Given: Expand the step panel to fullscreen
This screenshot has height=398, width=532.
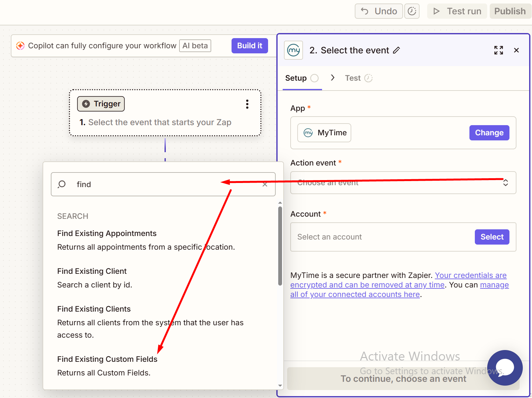Looking at the screenshot, I should [x=499, y=50].
